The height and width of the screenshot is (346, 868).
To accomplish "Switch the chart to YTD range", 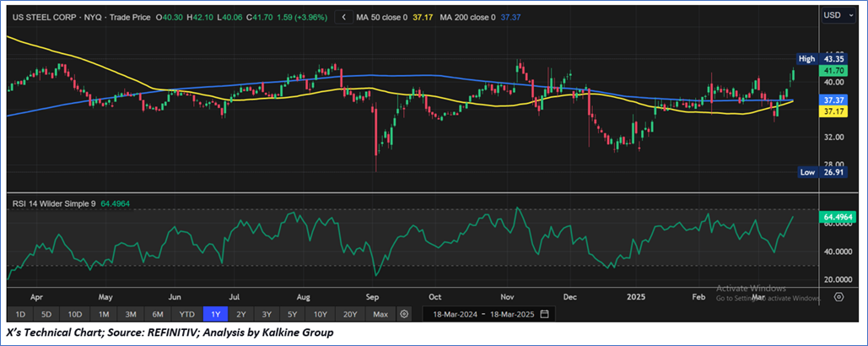I will 187,314.
